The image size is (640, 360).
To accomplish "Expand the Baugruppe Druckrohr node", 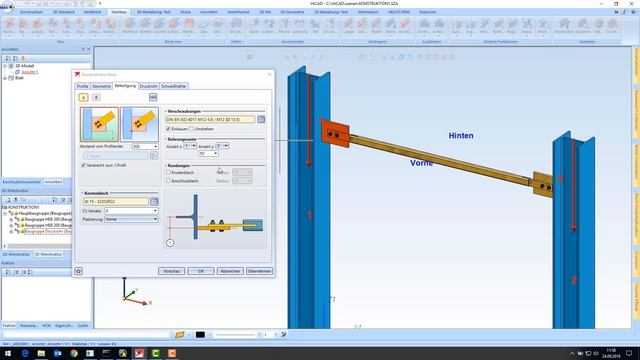I will [11, 231].
